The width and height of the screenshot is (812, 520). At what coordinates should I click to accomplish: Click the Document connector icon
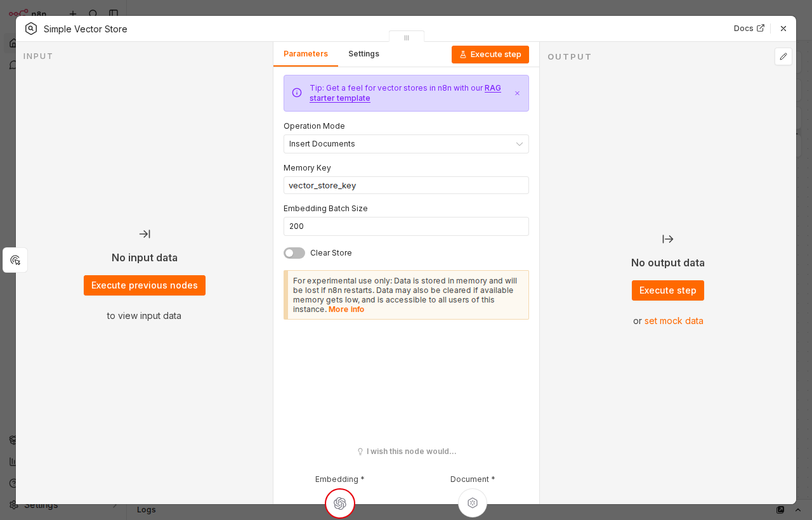point(473,503)
